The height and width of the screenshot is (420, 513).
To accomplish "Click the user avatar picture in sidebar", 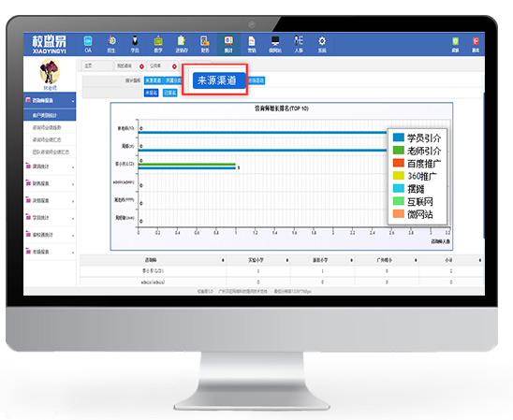I will (50, 71).
